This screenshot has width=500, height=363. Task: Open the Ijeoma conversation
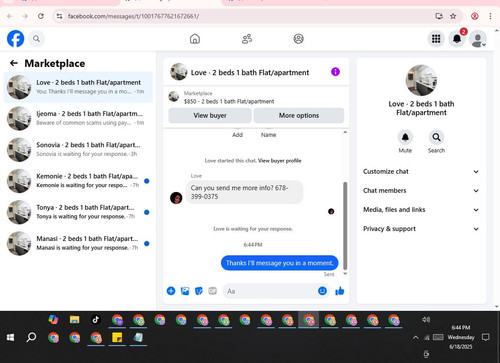click(x=78, y=118)
